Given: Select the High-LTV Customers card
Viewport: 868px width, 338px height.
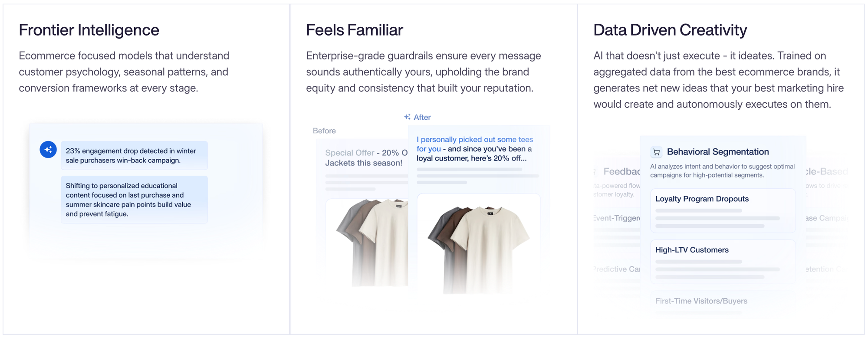Looking at the screenshot, I should coord(723,262).
